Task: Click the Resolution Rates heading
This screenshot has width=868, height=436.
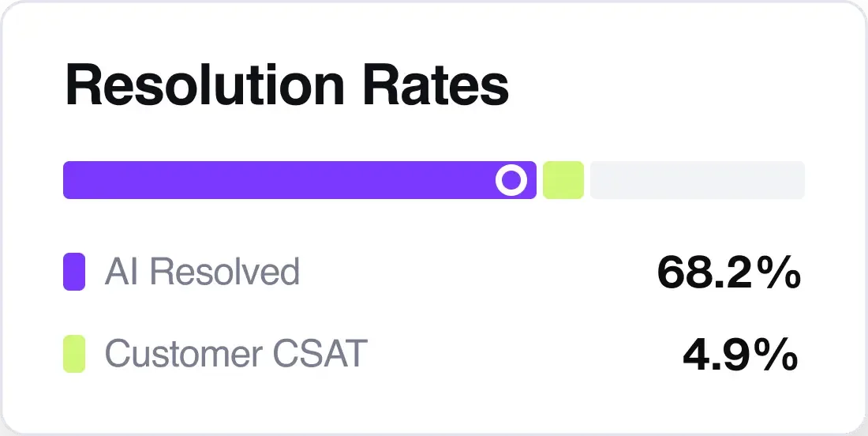Action: click(x=286, y=85)
